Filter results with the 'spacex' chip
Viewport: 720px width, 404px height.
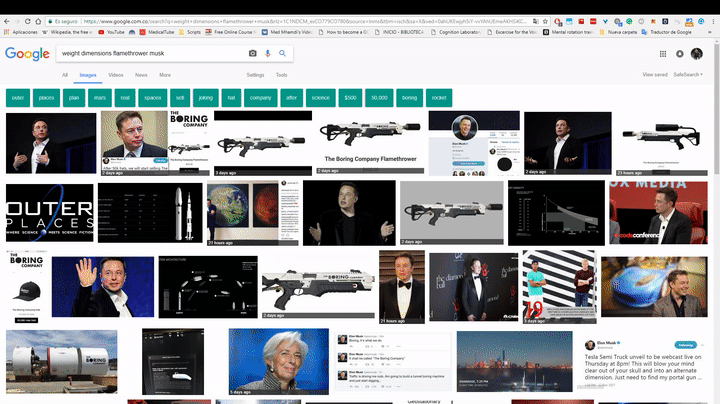point(152,98)
